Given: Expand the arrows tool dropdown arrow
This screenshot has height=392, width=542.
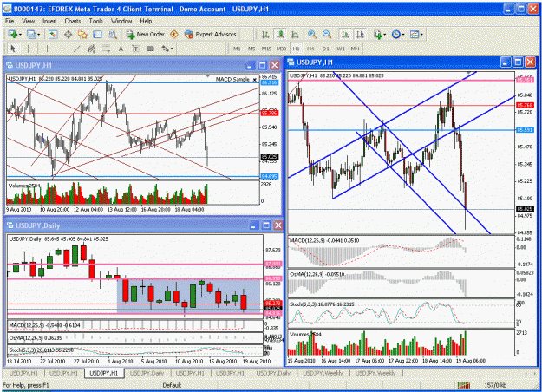Looking at the screenshot, I should 172,49.
